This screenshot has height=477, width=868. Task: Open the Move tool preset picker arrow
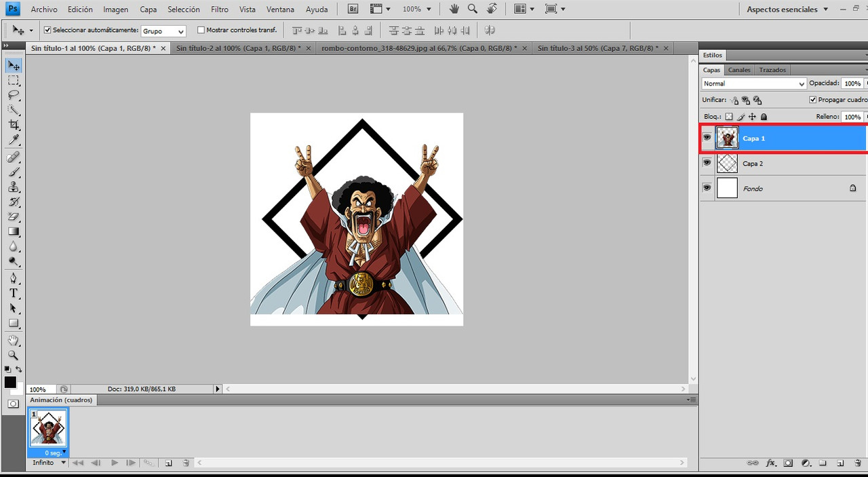pyautogui.click(x=31, y=31)
